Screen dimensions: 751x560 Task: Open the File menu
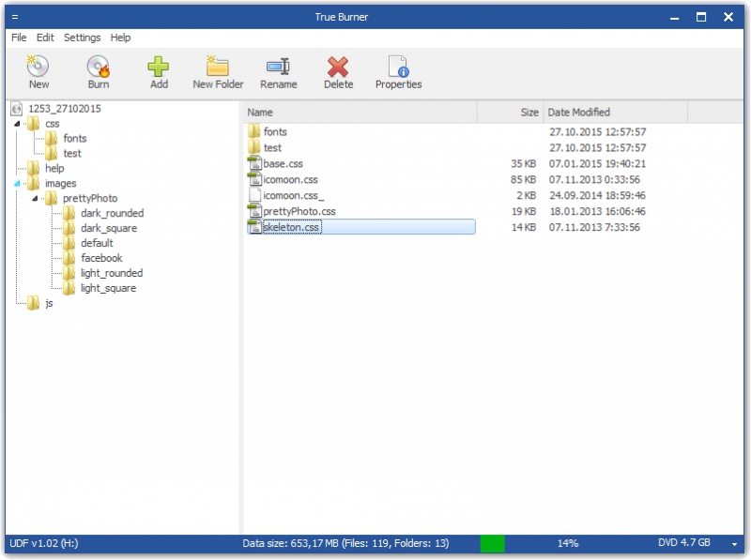click(x=19, y=38)
